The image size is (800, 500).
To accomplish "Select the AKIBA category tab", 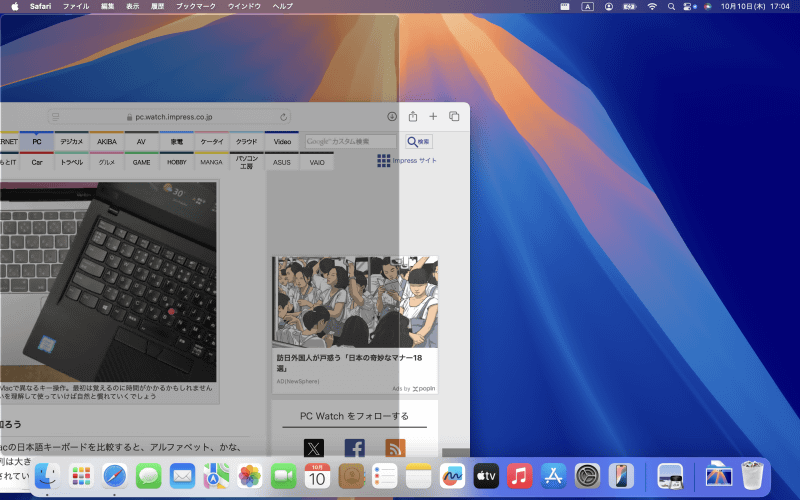I will (107, 141).
